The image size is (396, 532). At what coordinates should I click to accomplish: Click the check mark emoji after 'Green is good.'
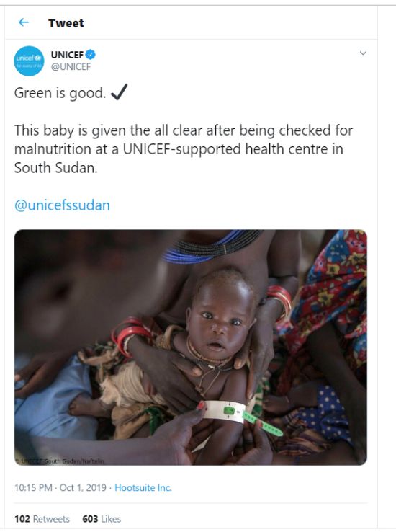[x=120, y=92]
